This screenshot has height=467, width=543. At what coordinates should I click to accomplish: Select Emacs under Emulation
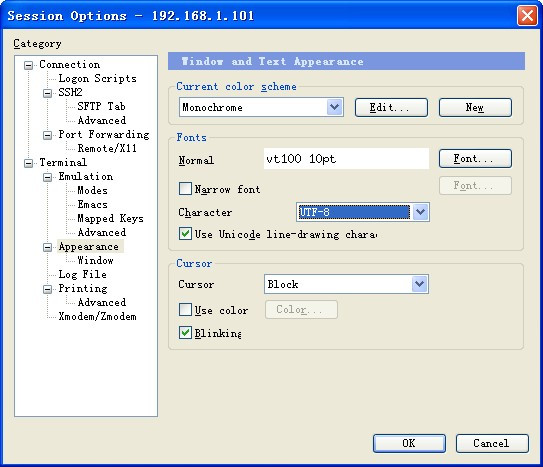(92, 205)
